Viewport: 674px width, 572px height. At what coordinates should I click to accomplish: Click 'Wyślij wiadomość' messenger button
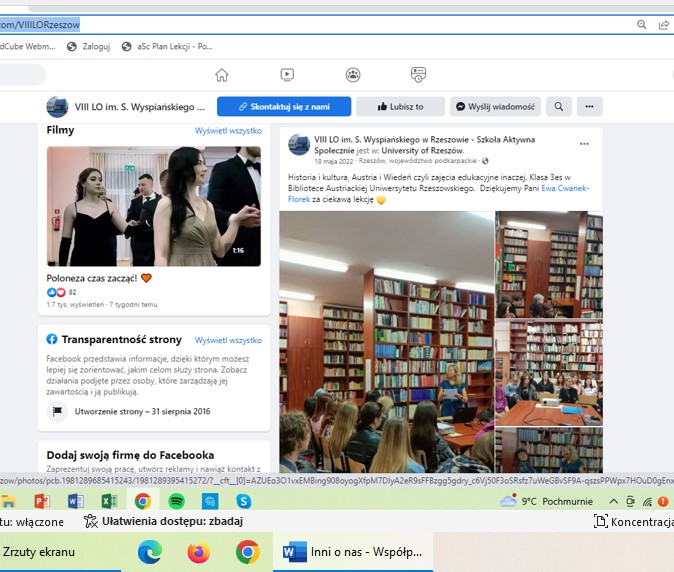pyautogui.click(x=494, y=107)
